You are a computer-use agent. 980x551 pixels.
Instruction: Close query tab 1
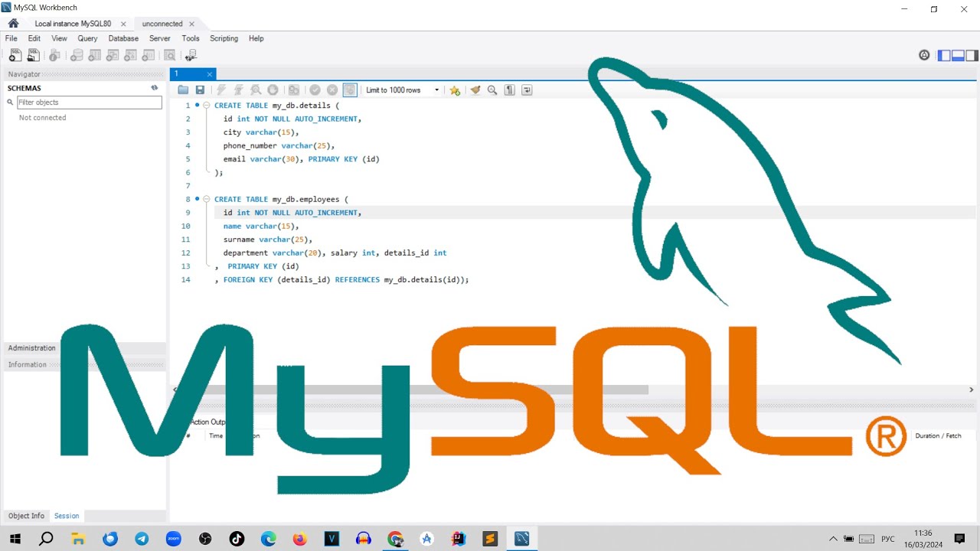(210, 74)
